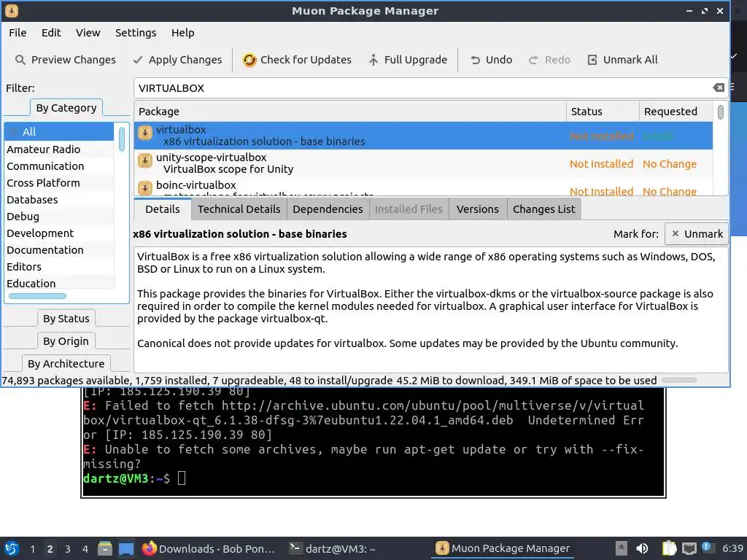Sort by the Status column header
This screenshot has height=560, width=747.
[x=603, y=112]
